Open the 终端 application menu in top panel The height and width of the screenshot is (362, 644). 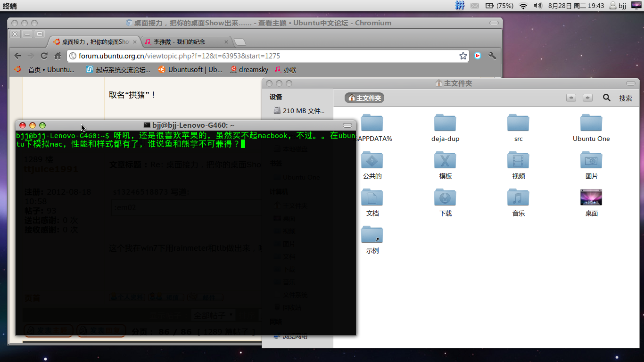pyautogui.click(x=10, y=6)
